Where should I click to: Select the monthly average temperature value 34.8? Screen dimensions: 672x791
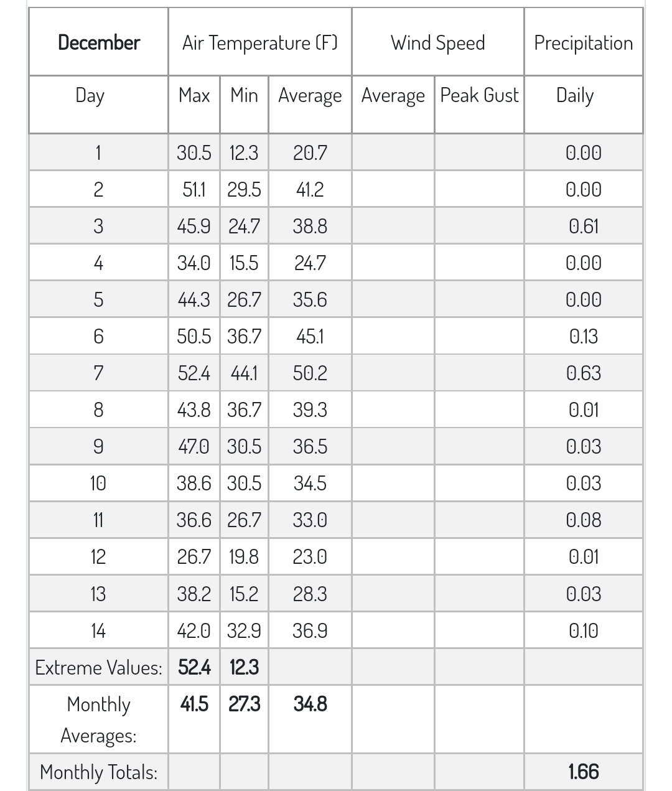click(310, 704)
